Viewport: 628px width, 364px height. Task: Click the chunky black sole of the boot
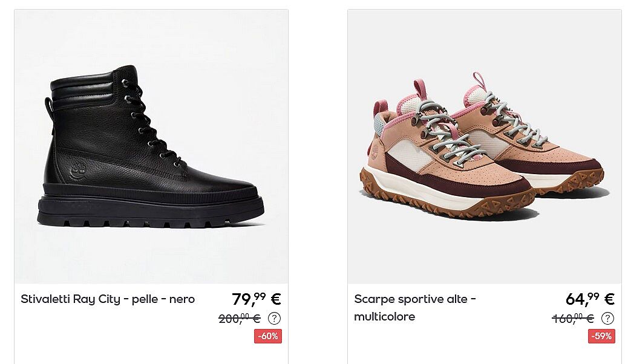point(151,206)
